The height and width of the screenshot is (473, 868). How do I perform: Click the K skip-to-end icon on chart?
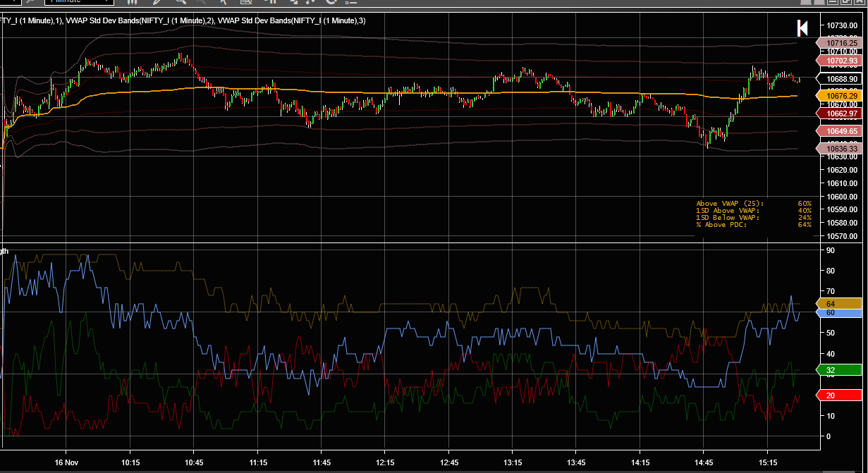[802, 27]
